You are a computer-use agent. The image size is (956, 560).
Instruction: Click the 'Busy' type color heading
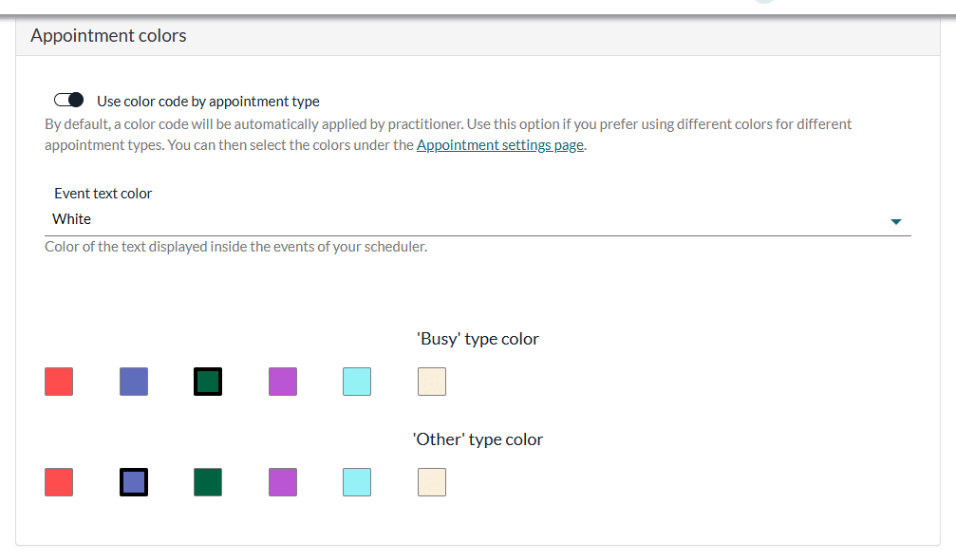click(x=478, y=339)
